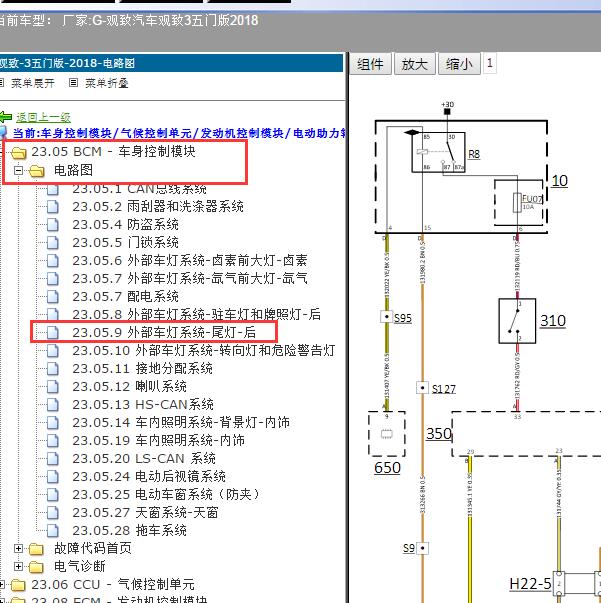Follow the 返回上一级 link
The height and width of the screenshot is (603, 601).
[x=43, y=117]
